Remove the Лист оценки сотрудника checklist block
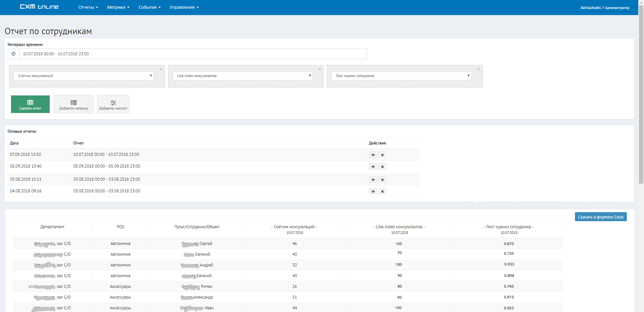The image size is (644, 312). coord(478,69)
